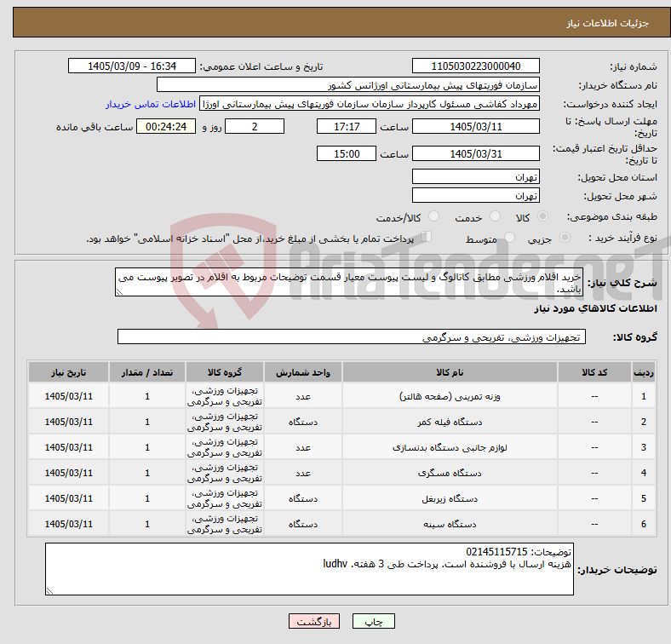The width and height of the screenshot is (671, 644).
Task: Click the تعداد / مقدار column header
Action: [147, 372]
